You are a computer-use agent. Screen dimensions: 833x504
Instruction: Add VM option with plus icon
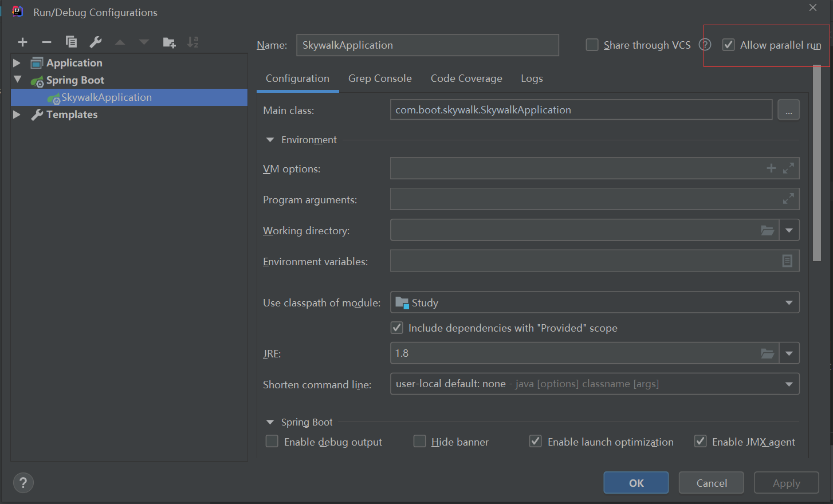(771, 168)
